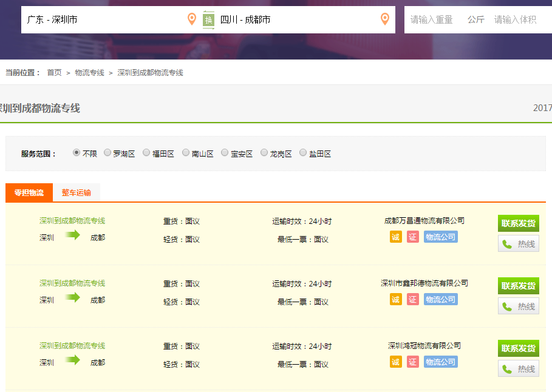
Task: Click 运输时效：24小时 in 万昌通 row
Action: (302, 221)
